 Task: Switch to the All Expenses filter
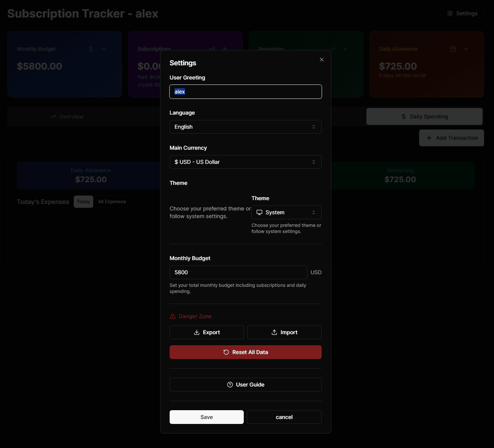(x=112, y=201)
